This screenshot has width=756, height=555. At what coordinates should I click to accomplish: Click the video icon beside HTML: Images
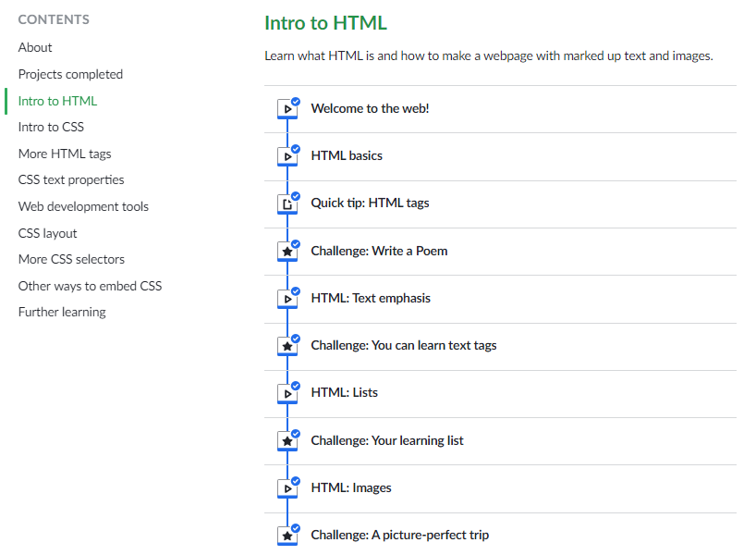(287, 488)
